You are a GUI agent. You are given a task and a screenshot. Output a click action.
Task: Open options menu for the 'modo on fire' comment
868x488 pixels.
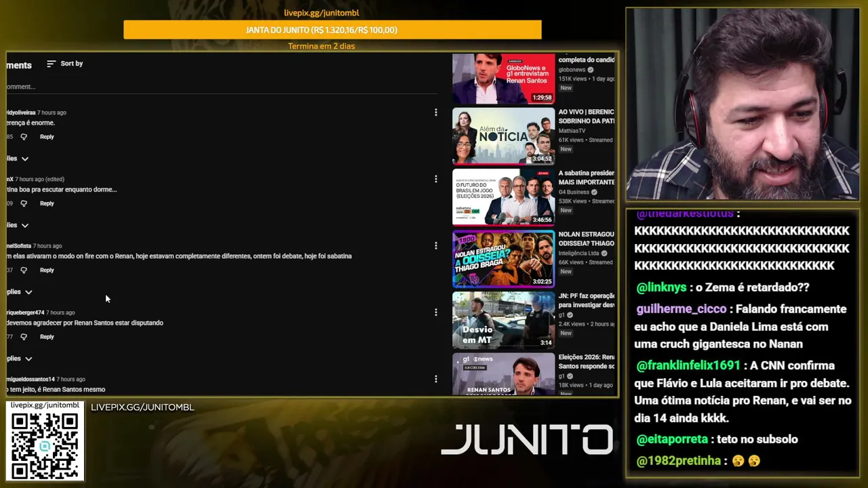[436, 245]
